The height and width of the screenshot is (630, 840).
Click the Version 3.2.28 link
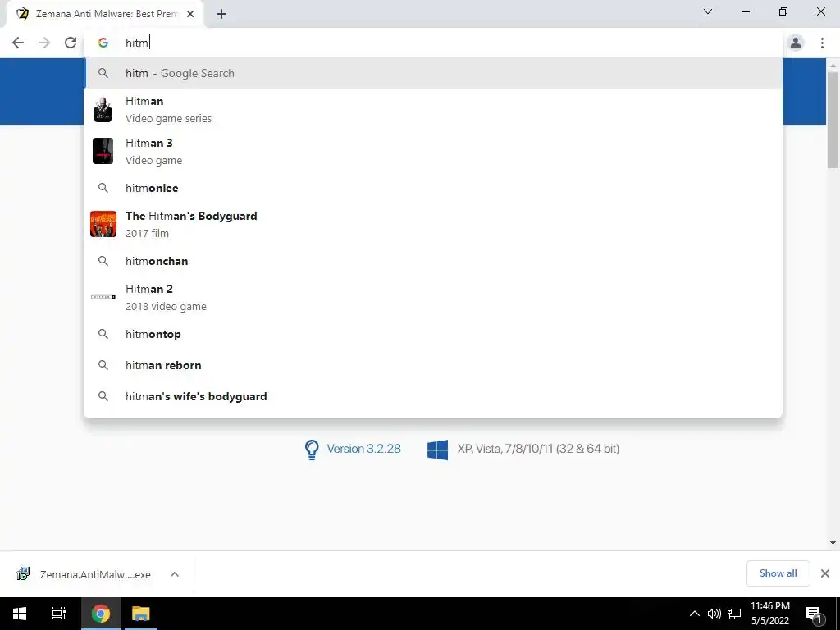363,449
